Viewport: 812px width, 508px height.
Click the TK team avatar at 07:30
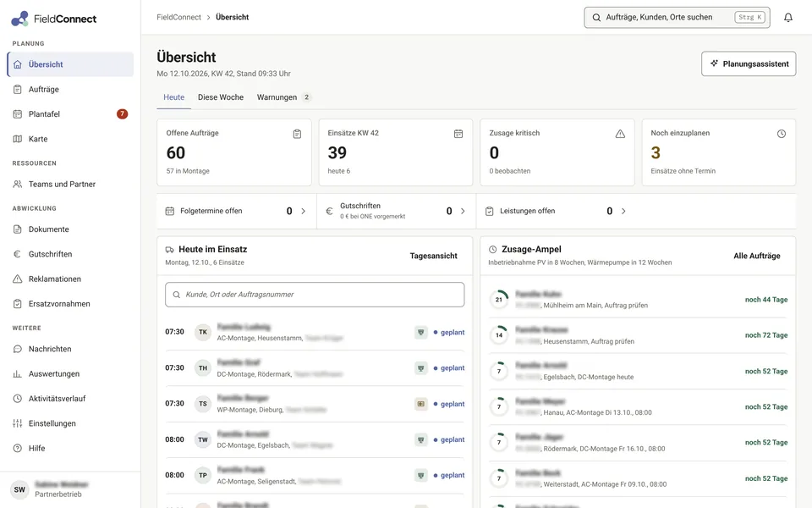tap(203, 332)
